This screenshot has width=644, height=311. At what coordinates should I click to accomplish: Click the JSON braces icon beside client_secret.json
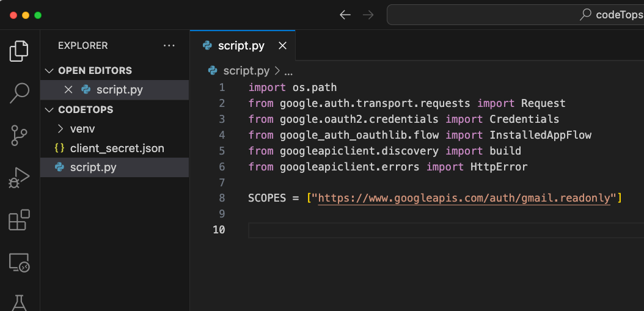[59, 148]
